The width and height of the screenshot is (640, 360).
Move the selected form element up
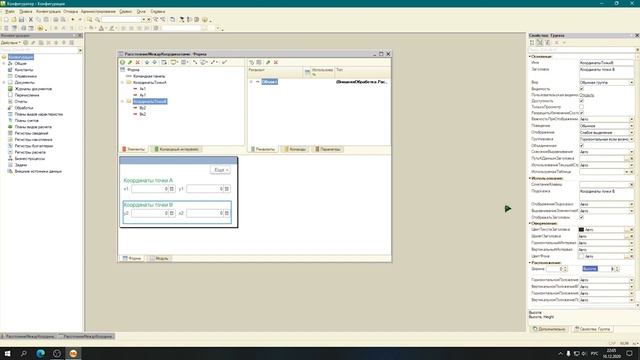(147, 62)
